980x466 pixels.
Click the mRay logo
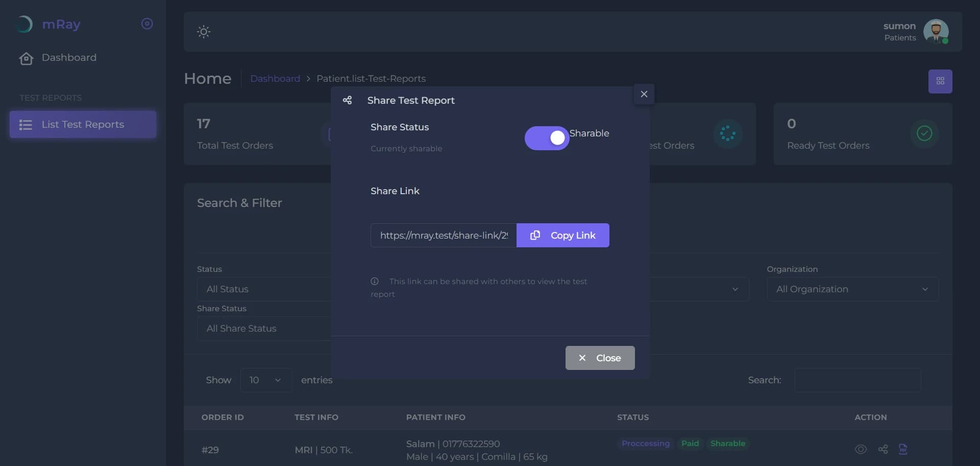pyautogui.click(x=50, y=24)
